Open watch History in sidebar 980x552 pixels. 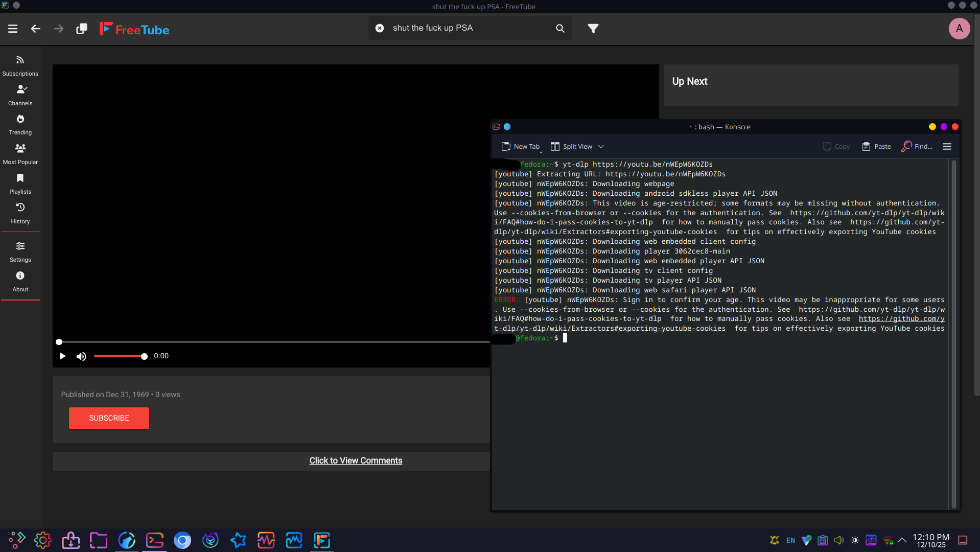click(x=20, y=213)
